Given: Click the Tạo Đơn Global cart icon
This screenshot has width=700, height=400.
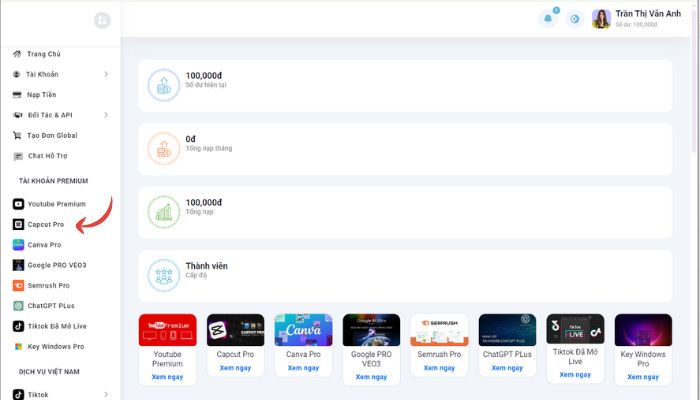Looking at the screenshot, I should coord(17,135).
